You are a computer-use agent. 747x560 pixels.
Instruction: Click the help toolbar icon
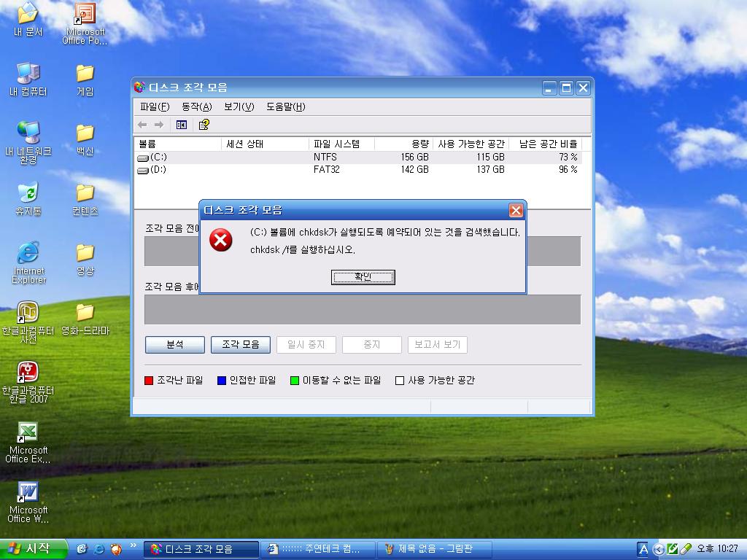pos(204,125)
